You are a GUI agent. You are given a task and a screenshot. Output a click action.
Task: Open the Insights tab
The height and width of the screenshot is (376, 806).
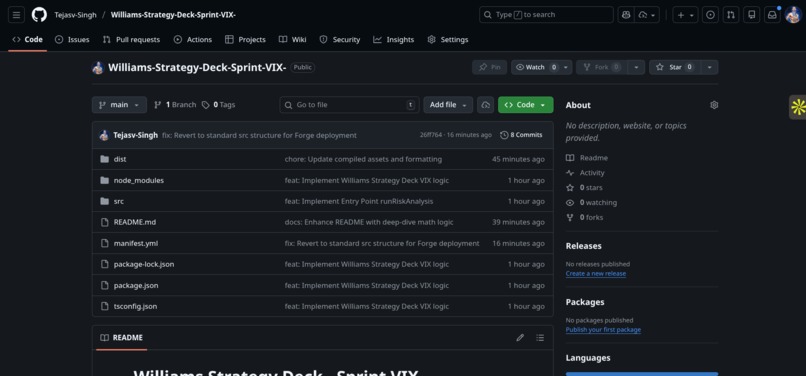[x=394, y=40]
